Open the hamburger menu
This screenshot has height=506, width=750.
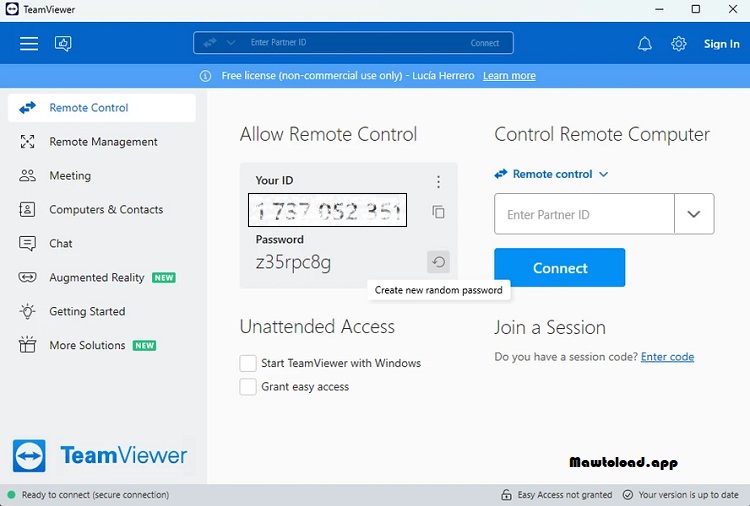coord(29,44)
